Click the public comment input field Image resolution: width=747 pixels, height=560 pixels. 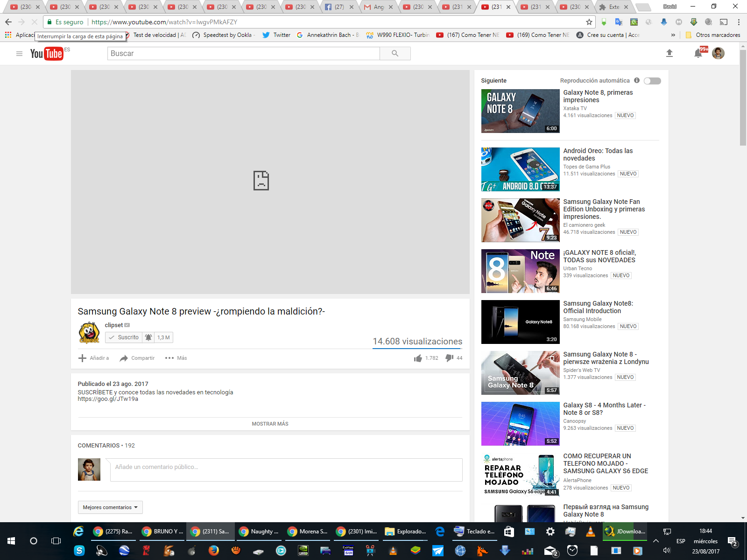[286, 469]
